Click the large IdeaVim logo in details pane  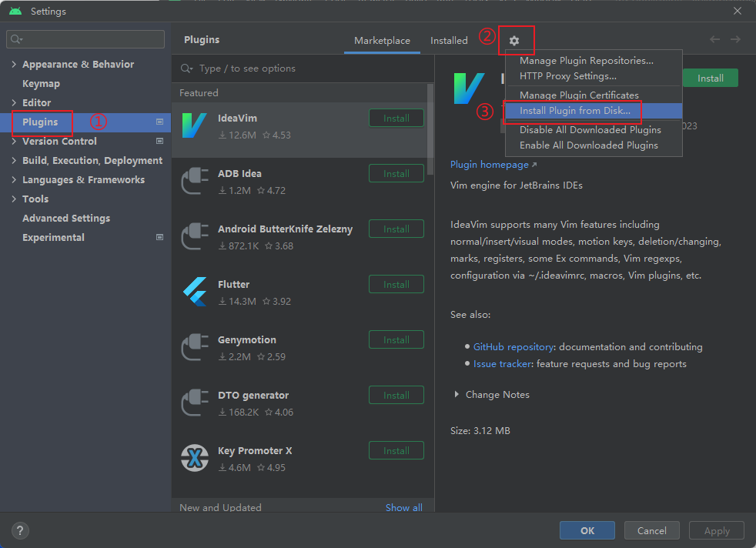[x=469, y=89]
